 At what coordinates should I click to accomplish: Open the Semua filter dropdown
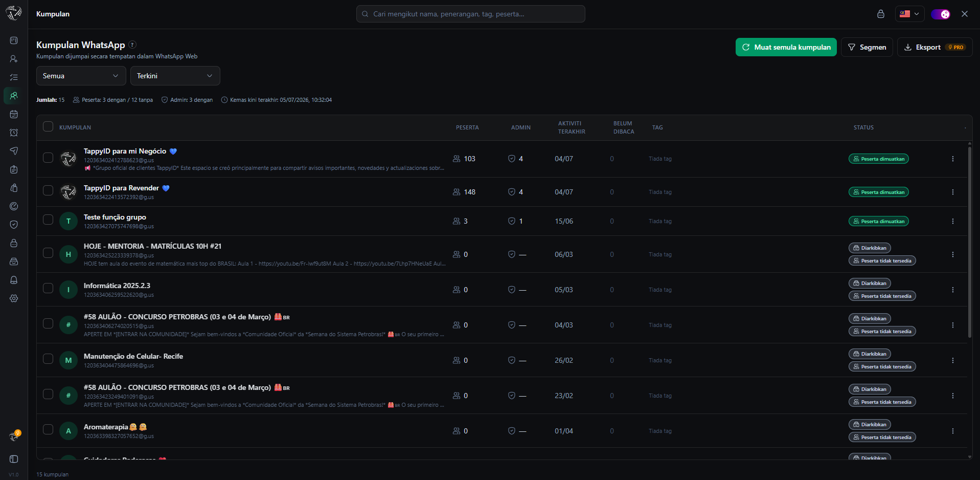(x=81, y=76)
